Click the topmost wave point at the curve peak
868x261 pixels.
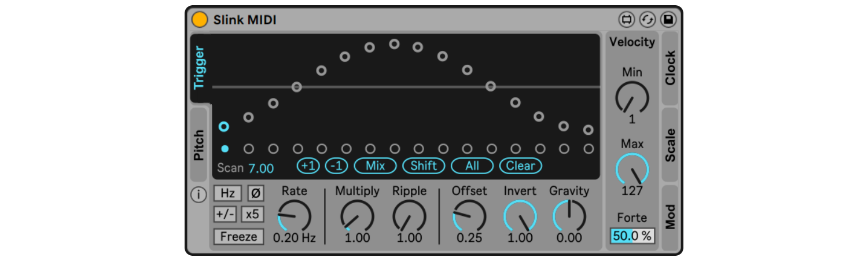(394, 43)
